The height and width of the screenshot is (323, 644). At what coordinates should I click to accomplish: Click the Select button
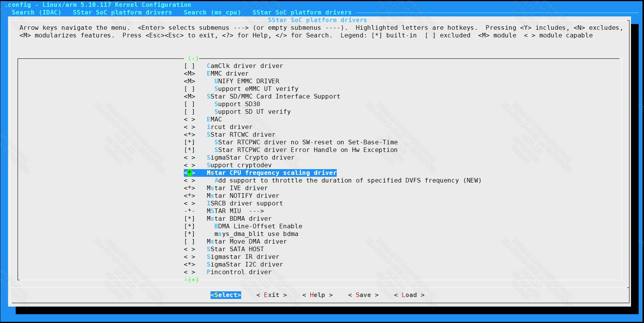tap(226, 295)
